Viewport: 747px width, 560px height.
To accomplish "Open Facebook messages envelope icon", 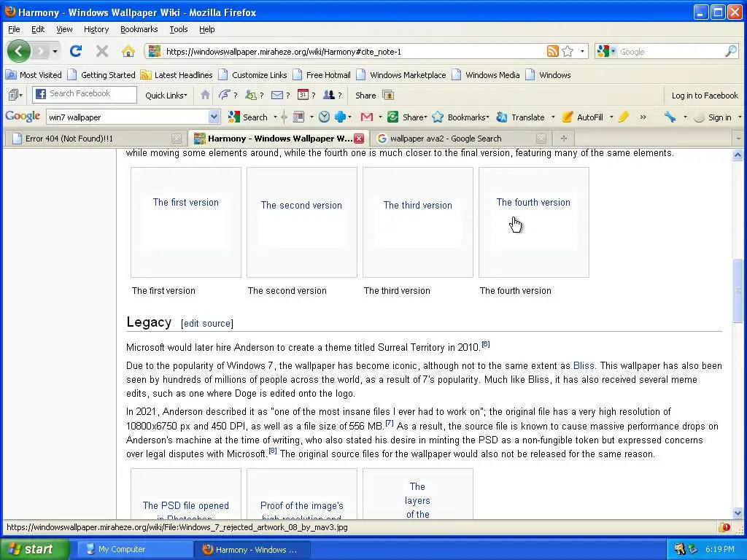I will [276, 96].
